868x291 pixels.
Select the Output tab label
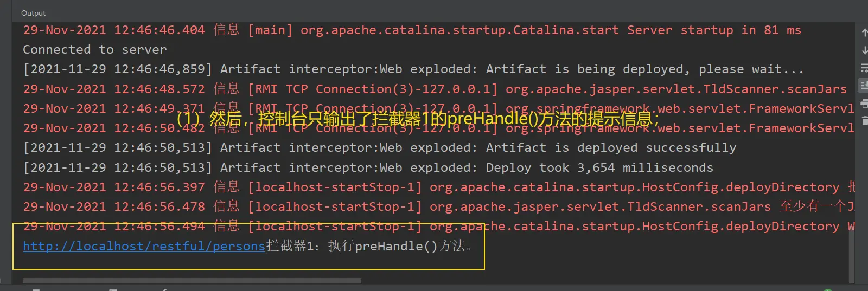tap(33, 13)
